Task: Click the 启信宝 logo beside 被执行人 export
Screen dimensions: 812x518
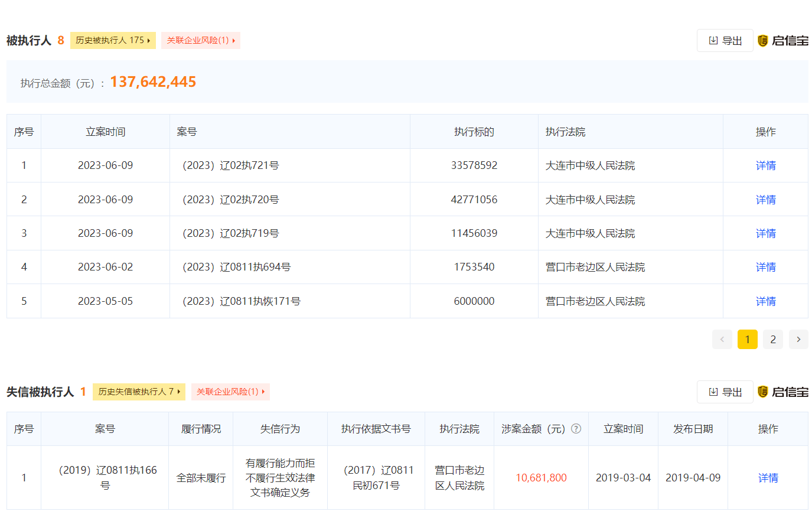Action: click(x=783, y=41)
